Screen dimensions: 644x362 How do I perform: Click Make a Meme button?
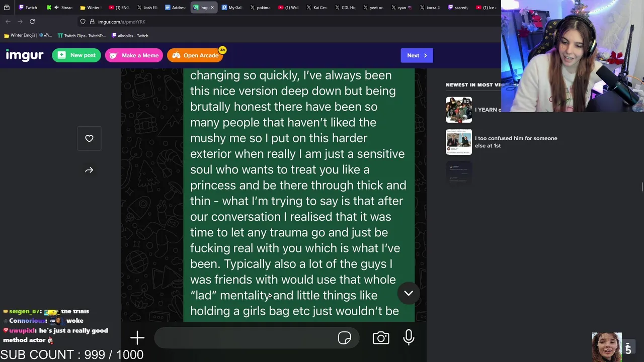click(x=134, y=55)
